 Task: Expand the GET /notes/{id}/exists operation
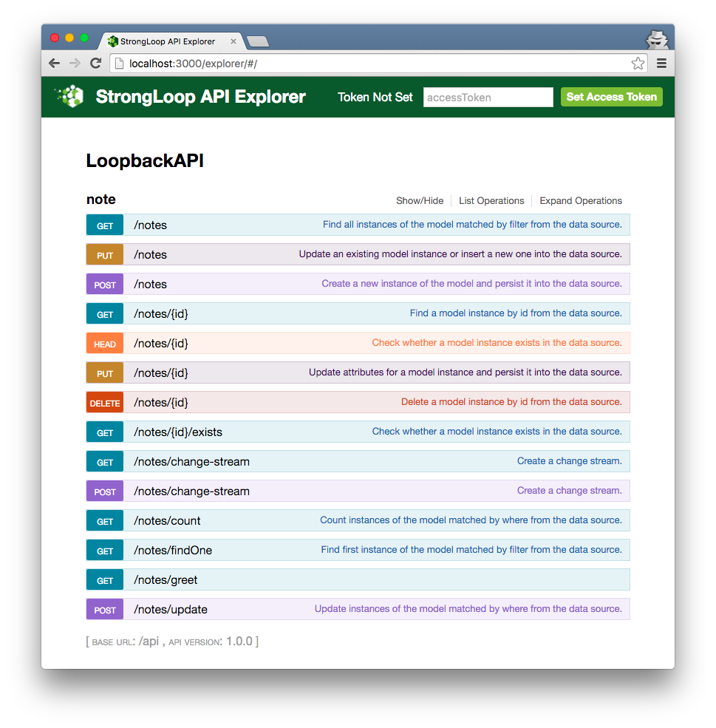pyautogui.click(x=358, y=432)
